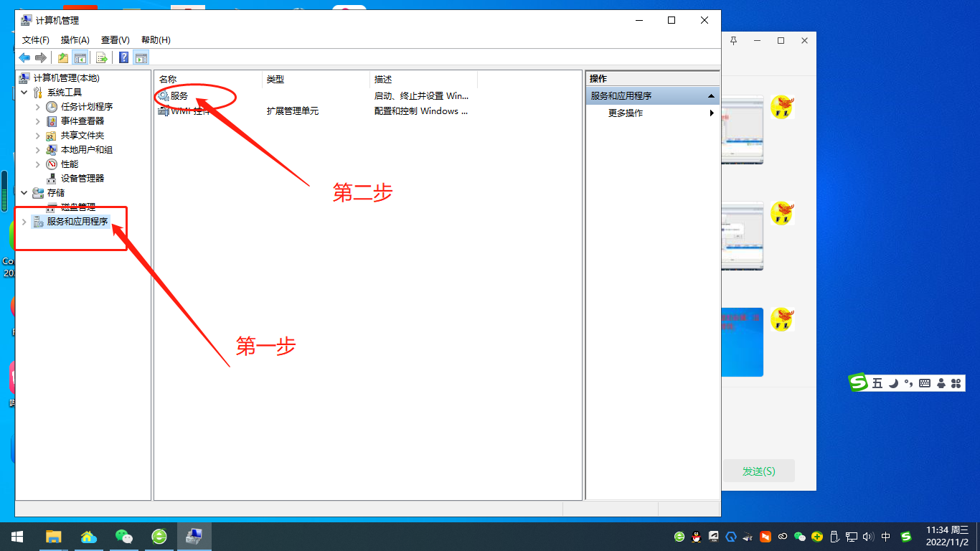Open the 360 browser on the taskbar
This screenshot has height=551, width=980.
click(x=159, y=537)
